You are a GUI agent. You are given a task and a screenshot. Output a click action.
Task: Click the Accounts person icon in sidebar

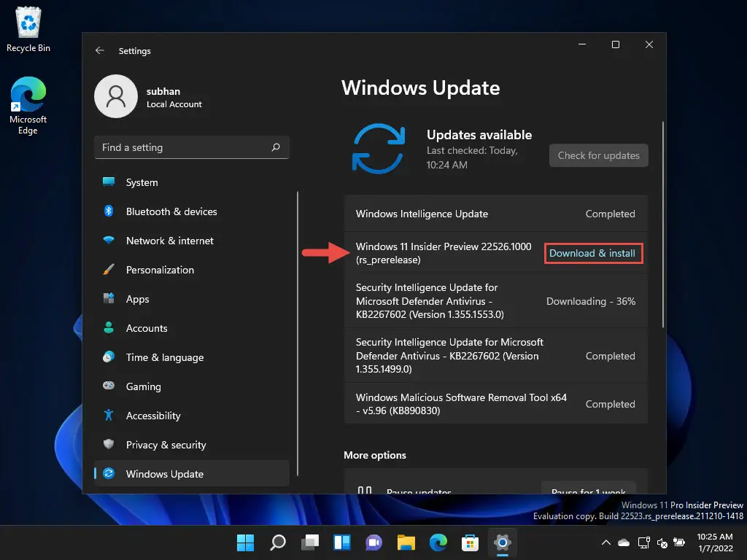[x=109, y=327]
